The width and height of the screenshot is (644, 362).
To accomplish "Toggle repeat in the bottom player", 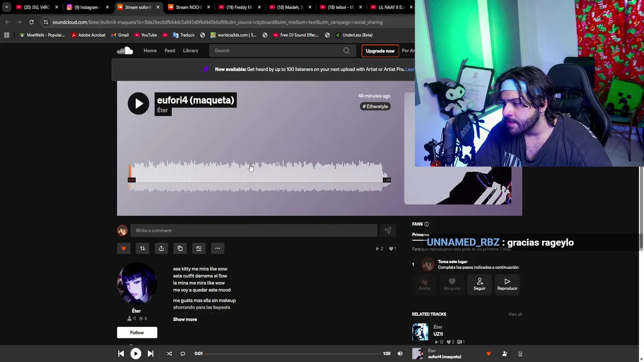I will point(183,353).
